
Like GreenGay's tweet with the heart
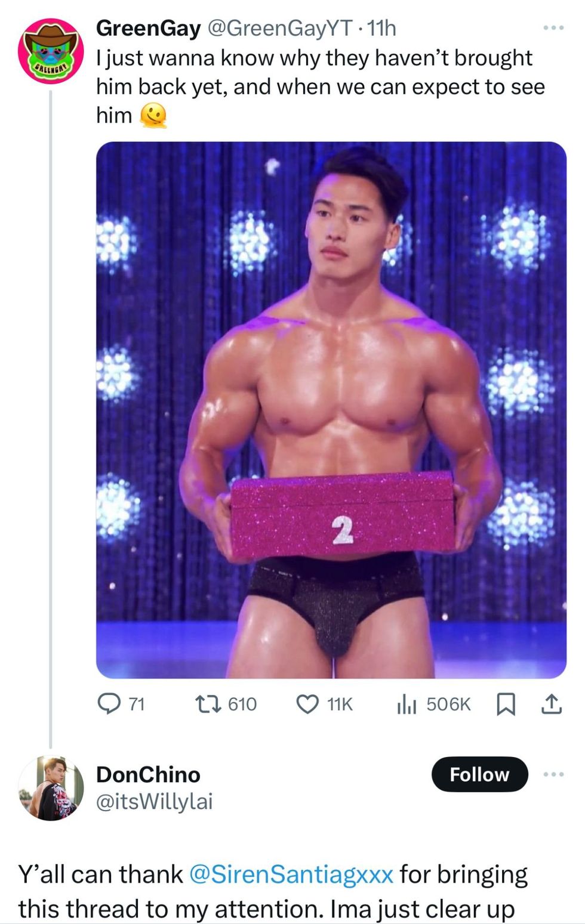[308, 704]
